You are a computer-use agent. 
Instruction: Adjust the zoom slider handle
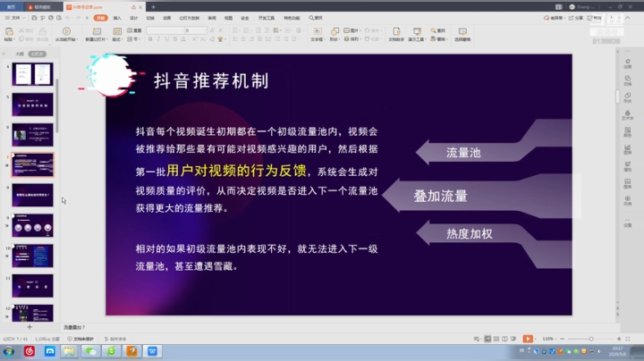tap(591, 339)
